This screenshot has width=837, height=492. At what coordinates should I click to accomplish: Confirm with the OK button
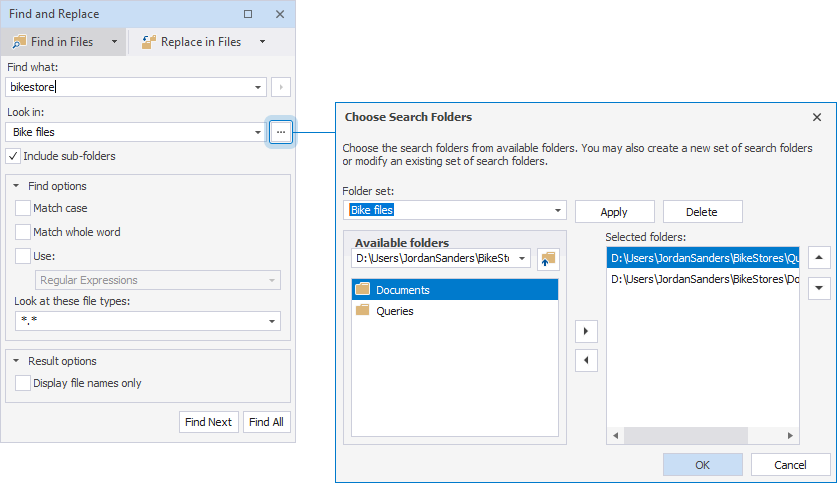point(702,465)
